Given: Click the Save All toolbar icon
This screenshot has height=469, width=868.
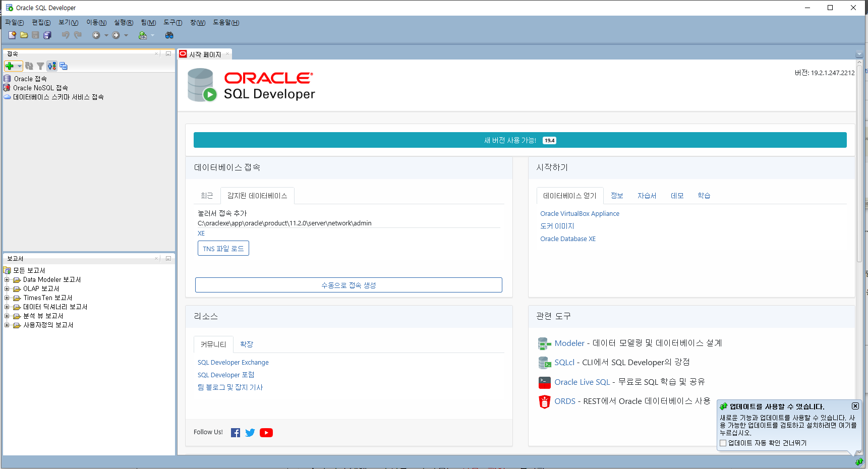Looking at the screenshot, I should [x=47, y=35].
